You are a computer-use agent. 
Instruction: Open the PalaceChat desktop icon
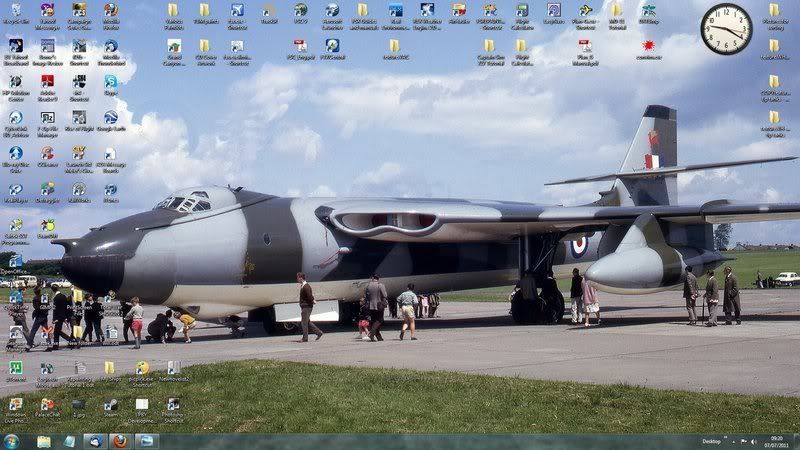pyautogui.click(x=47, y=408)
